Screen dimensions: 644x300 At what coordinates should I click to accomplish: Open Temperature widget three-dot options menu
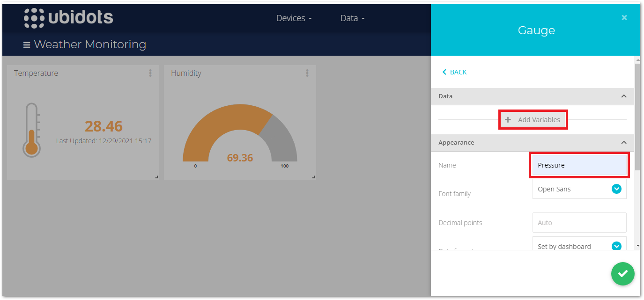[x=150, y=73]
